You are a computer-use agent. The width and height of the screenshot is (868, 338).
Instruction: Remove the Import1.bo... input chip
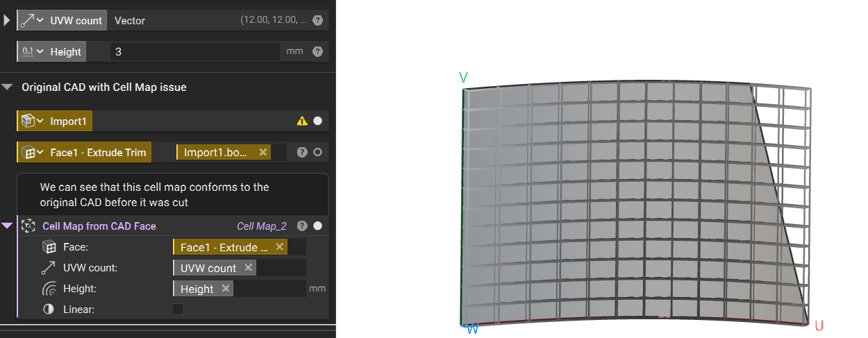tap(262, 152)
